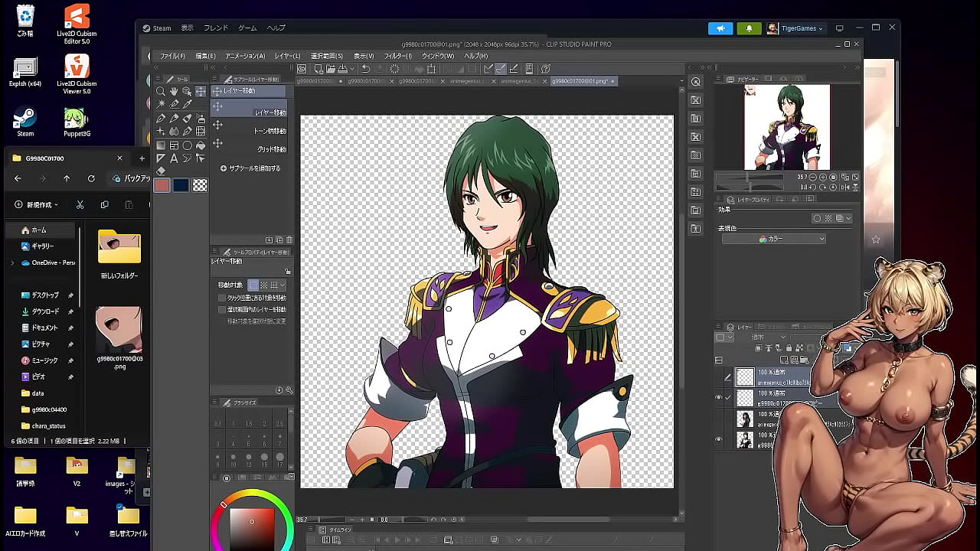Open the 新しいフォルダー folder in Explorer
The width and height of the screenshot is (980, 551).
[x=119, y=254]
